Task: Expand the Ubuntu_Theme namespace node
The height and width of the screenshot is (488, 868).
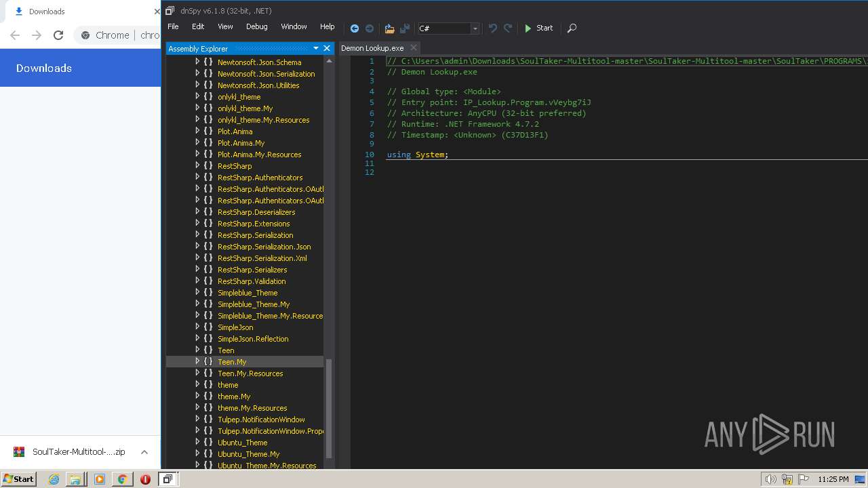Action: coord(197,443)
